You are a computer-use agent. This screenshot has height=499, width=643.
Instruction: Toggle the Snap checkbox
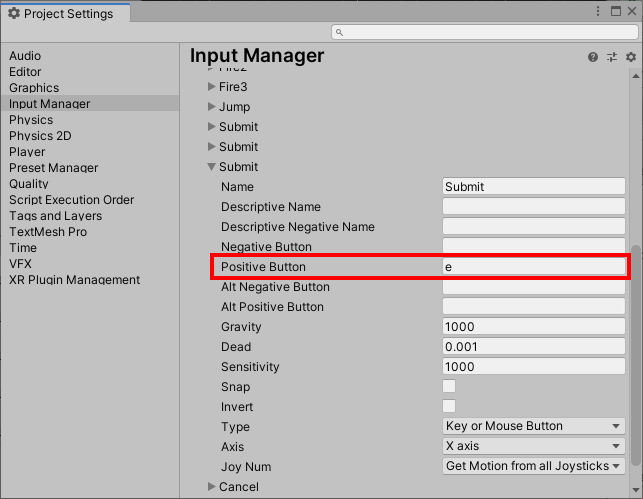click(x=449, y=386)
